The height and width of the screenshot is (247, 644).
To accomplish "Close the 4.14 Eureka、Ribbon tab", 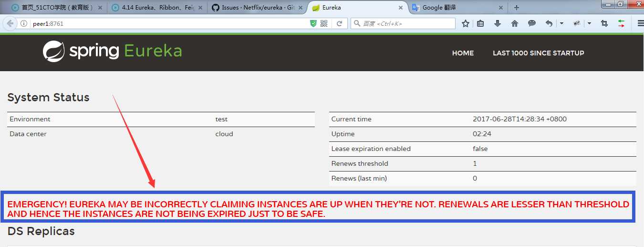I will coord(200,8).
